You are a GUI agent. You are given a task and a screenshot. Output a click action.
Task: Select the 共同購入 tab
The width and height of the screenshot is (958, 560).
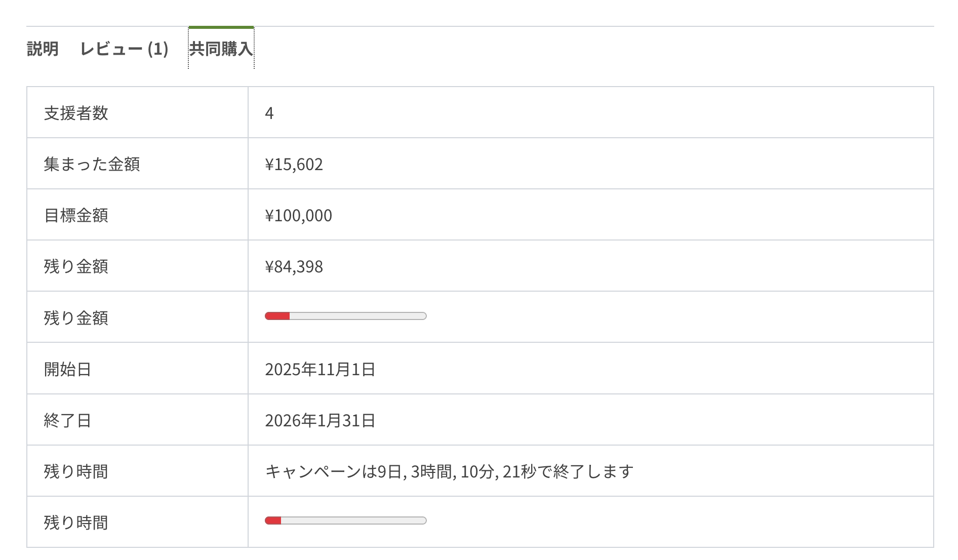tap(221, 49)
